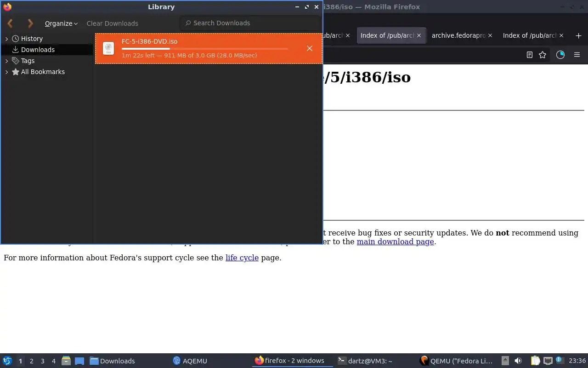Open the blue file manager launcher icon
Image resolution: width=588 pixels, height=368 pixels.
[x=79, y=361]
